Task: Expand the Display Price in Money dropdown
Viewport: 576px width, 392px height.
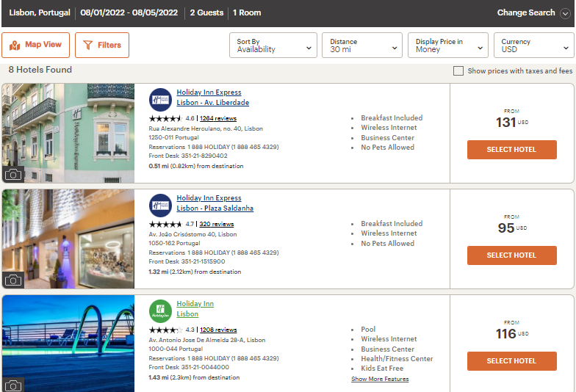Action: 447,46
